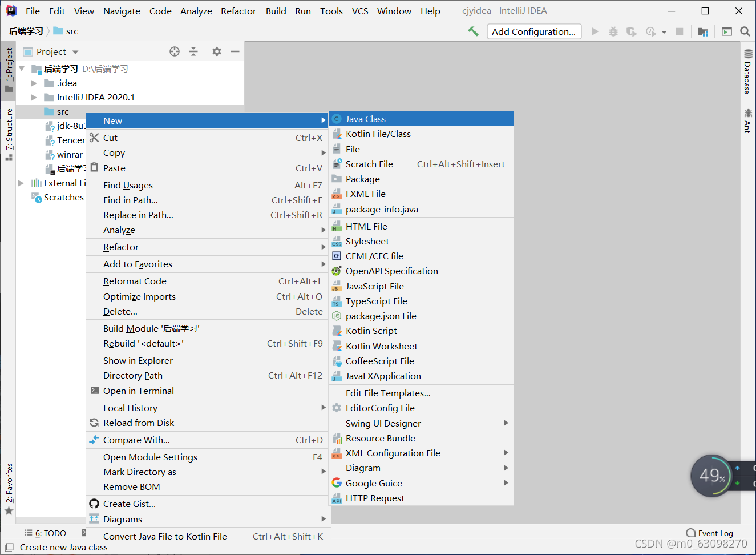Click Open in Terminal entry
Image resolution: width=756 pixels, height=555 pixels.
click(207, 391)
